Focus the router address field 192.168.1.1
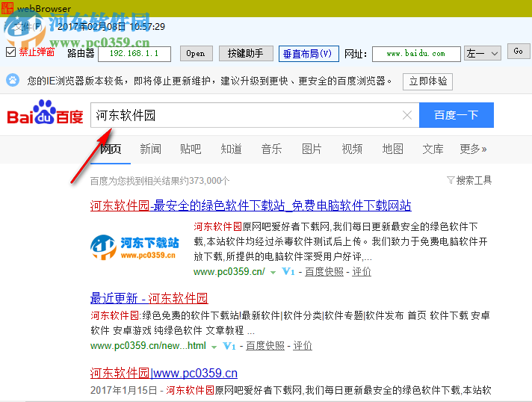 click(134, 54)
